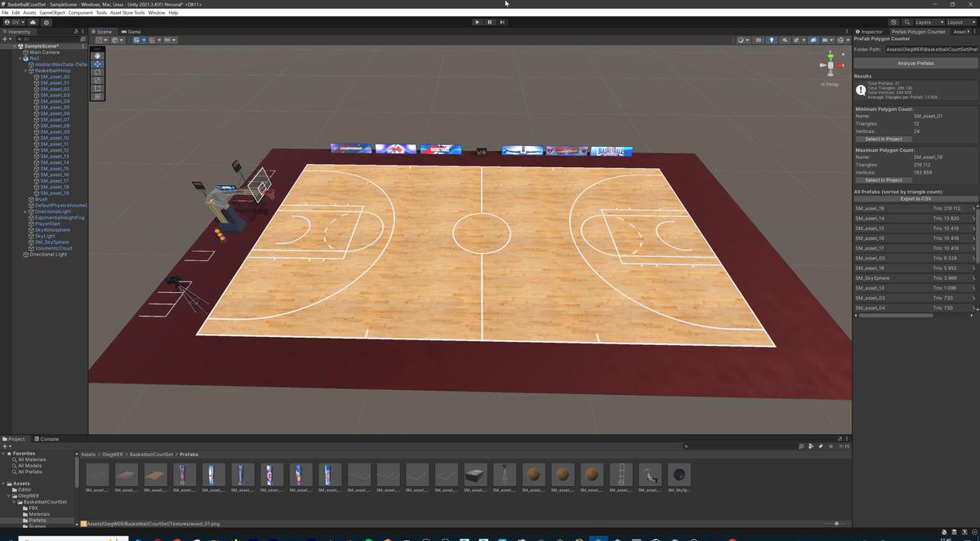Screen dimensions: 980x541
Task: Select the Move tool
Action: [97, 64]
